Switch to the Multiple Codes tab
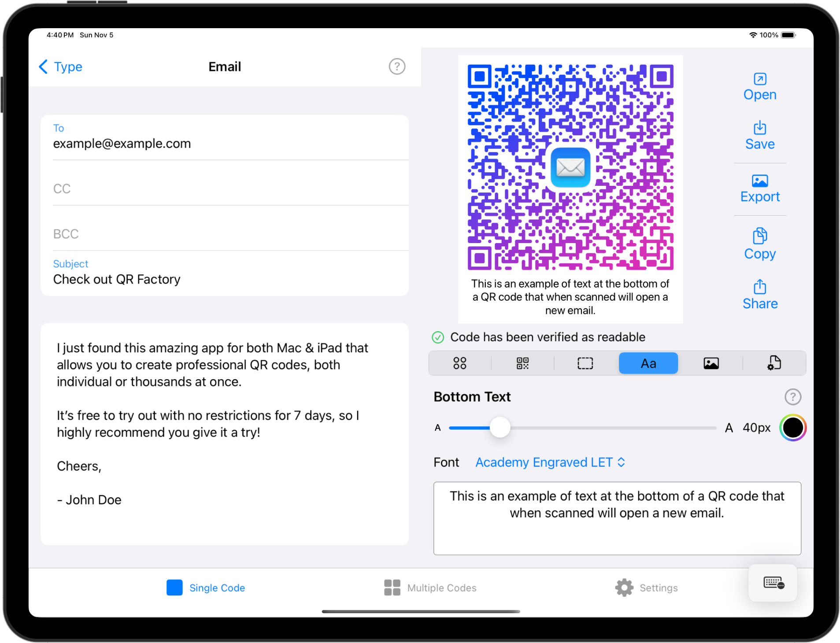The height and width of the screenshot is (643, 840). (430, 588)
